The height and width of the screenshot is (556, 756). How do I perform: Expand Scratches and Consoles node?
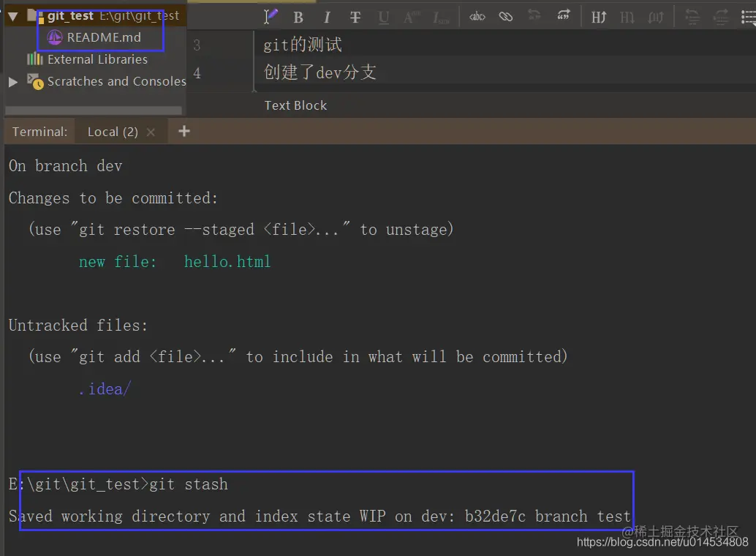point(13,81)
